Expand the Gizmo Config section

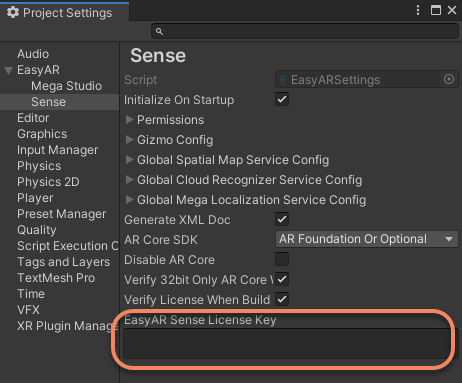129,139
